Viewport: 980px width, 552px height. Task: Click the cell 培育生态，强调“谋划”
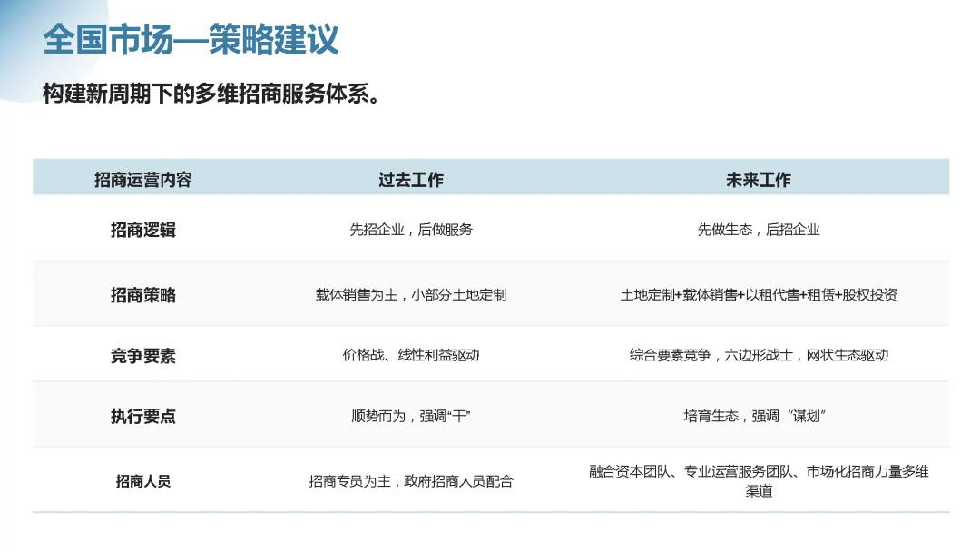754,416
